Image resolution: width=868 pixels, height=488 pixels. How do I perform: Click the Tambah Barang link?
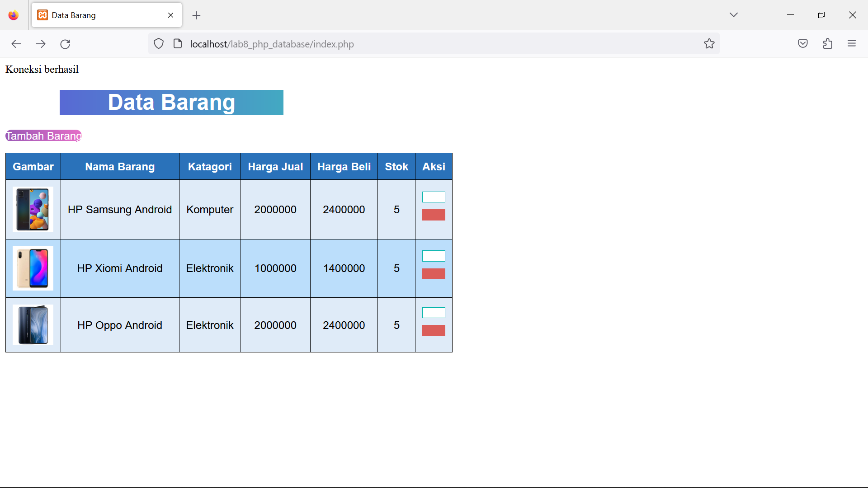click(43, 136)
